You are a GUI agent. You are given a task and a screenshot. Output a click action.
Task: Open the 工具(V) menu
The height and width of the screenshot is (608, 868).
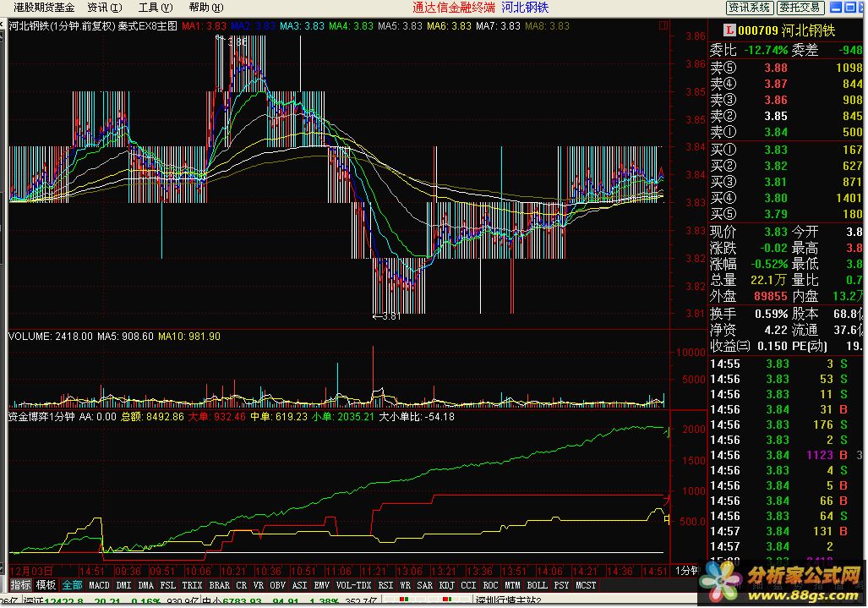pos(155,8)
